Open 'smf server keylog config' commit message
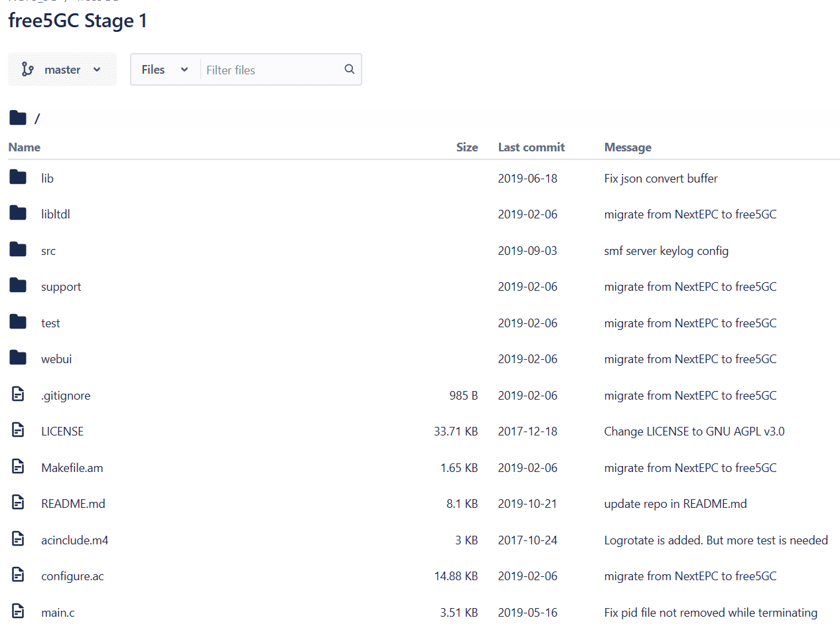Image resolution: width=840 pixels, height=628 pixels. coord(666,251)
